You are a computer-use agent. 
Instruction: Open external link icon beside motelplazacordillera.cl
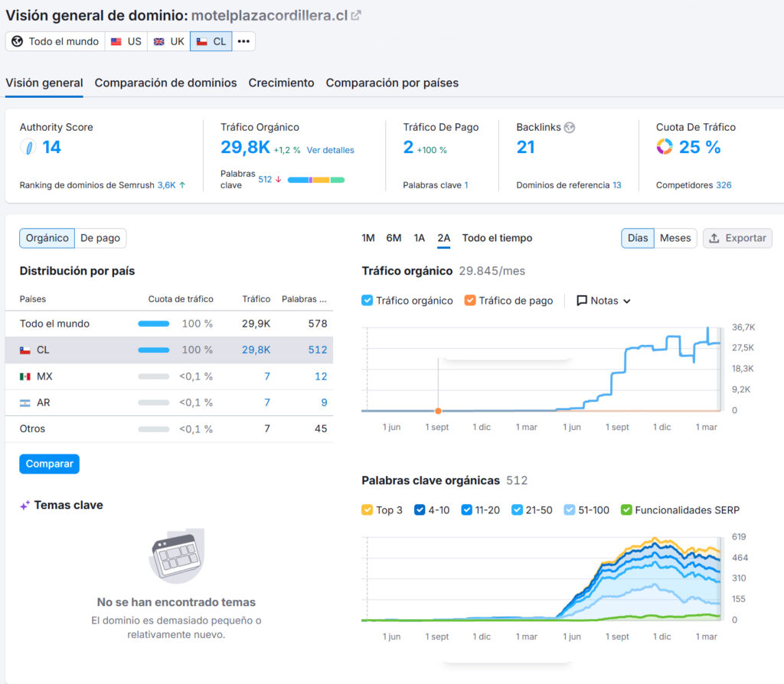(355, 15)
